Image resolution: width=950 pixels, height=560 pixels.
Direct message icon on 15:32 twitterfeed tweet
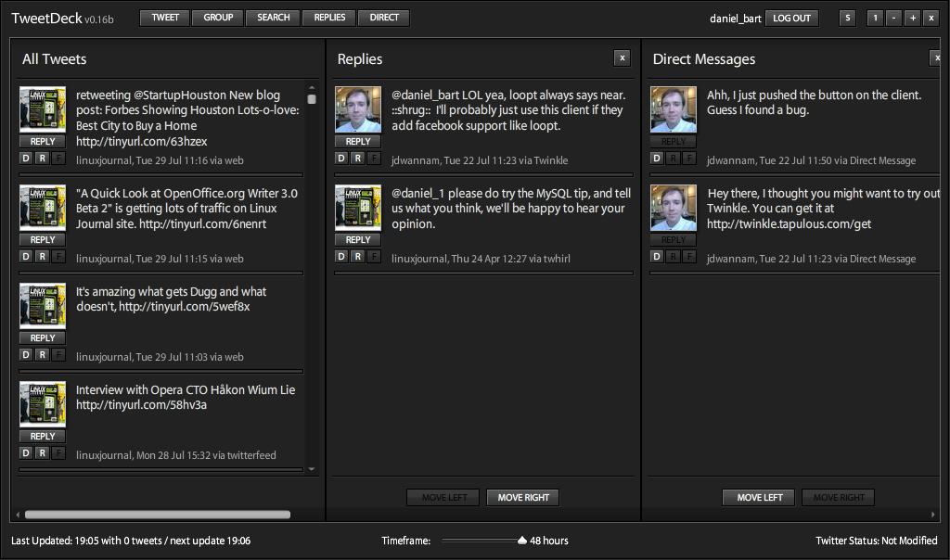[25, 452]
